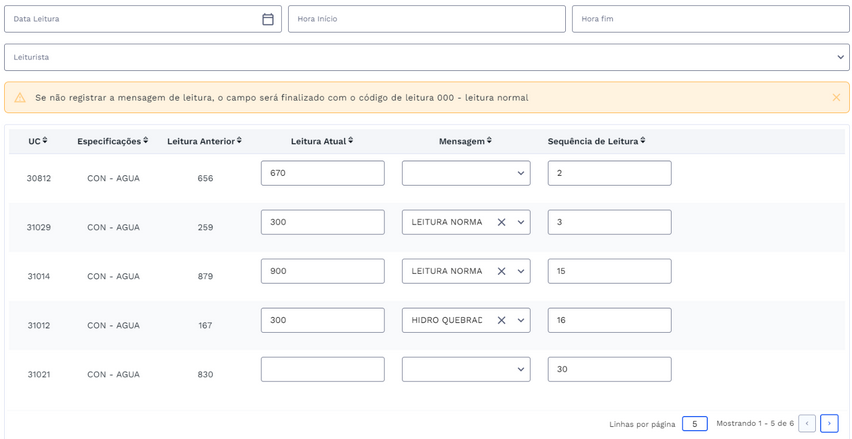
Task: Dismiss the yellow warning alert banner
Action: tap(836, 98)
